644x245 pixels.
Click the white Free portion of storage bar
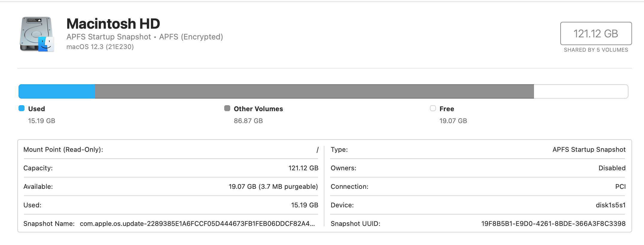pos(581,91)
